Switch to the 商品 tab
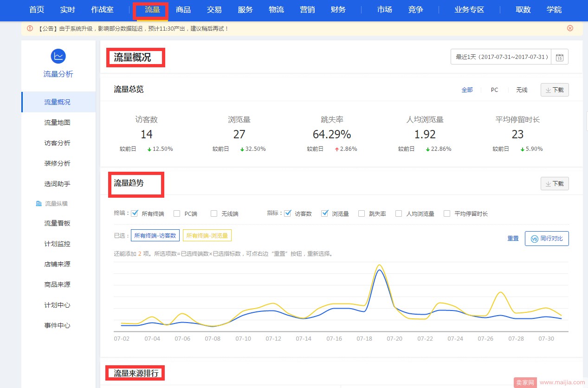The width and height of the screenshot is (588, 388). [x=183, y=10]
